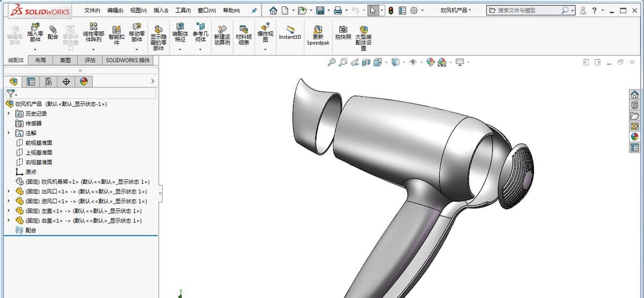
Task: Click the Section View icon
Action: point(366,62)
